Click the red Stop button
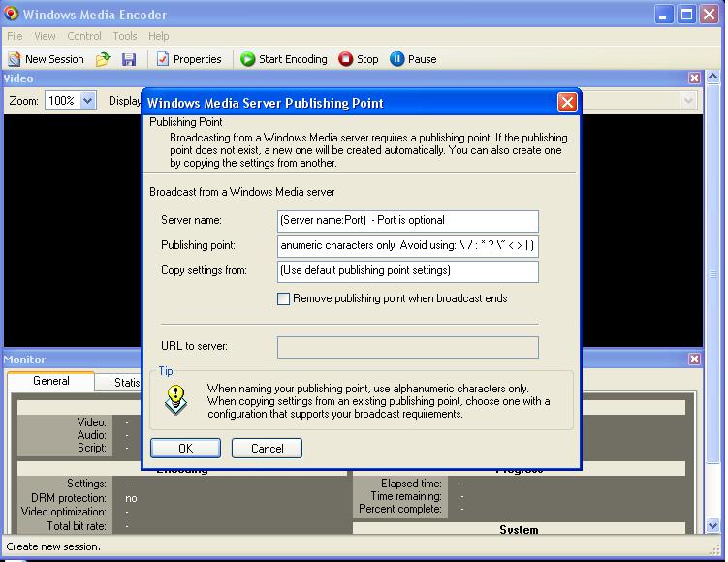 [359, 59]
